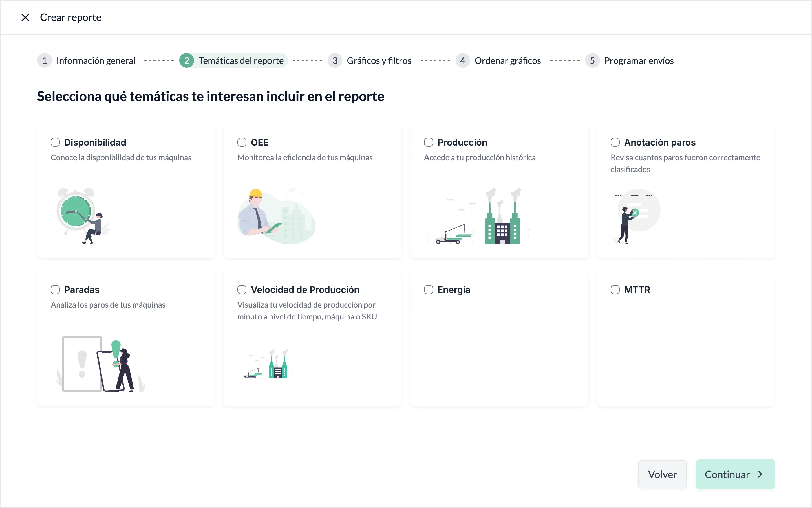Check the Disponibilidad checkbox
Viewport: 812px width, 508px height.
tap(55, 143)
